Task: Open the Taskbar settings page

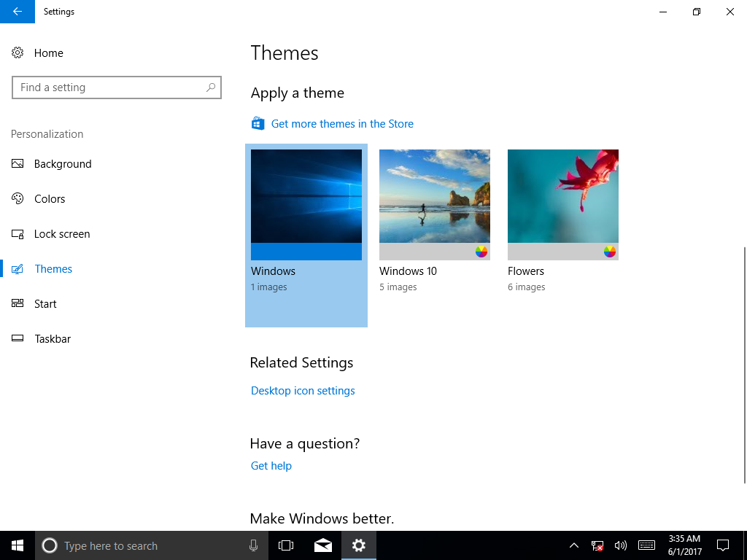Action: (x=53, y=338)
